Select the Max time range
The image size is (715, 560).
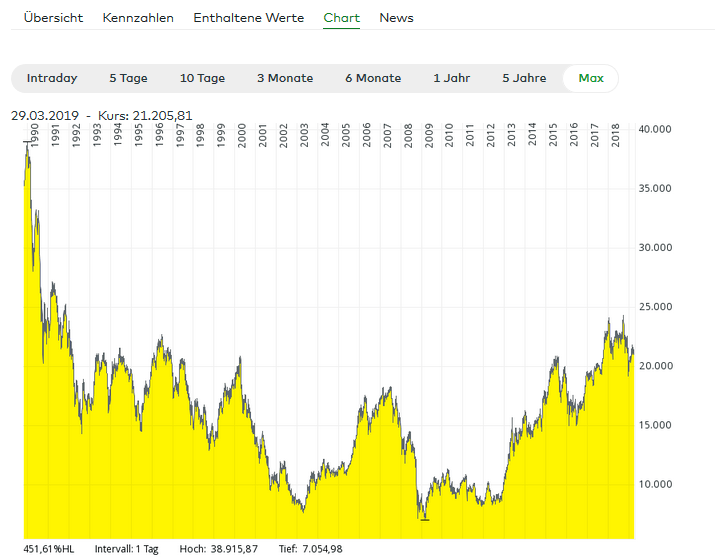[x=591, y=78]
